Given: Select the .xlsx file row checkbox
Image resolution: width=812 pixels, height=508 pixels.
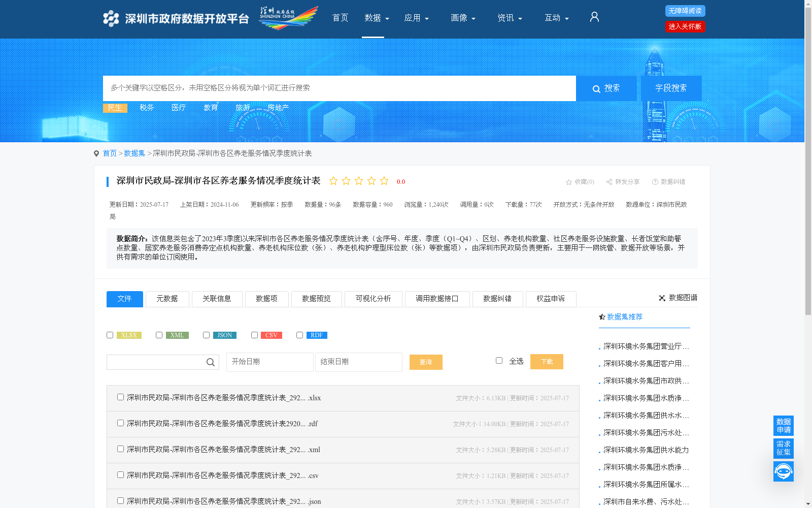Looking at the screenshot, I should [120, 397].
